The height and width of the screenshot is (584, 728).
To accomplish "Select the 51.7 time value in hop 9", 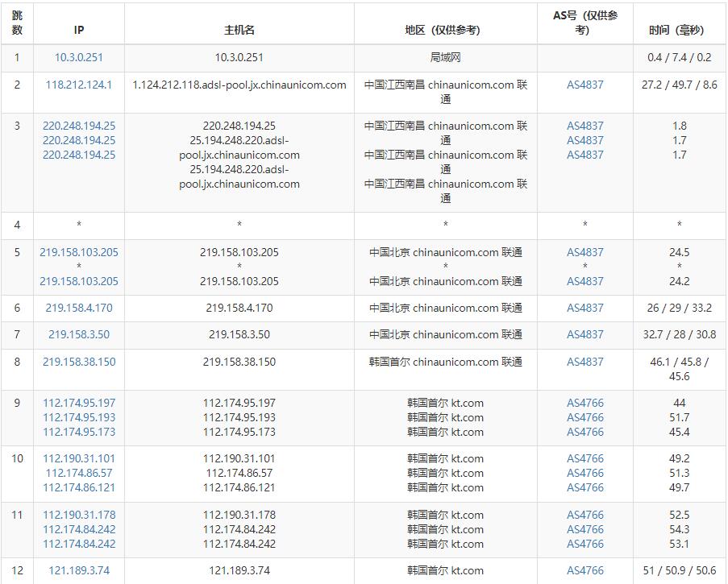I will click(680, 417).
